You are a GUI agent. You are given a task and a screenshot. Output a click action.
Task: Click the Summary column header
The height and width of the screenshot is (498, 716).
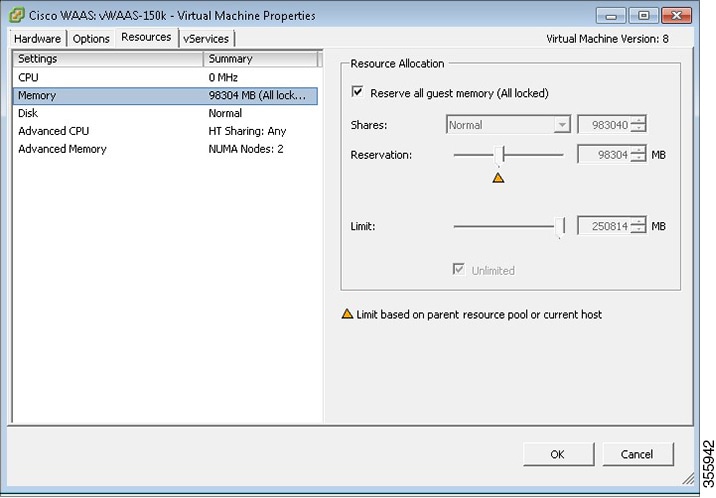[x=260, y=59]
